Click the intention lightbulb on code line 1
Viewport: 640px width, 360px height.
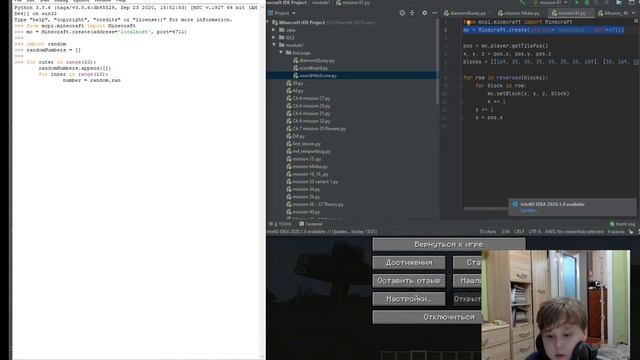coord(468,22)
